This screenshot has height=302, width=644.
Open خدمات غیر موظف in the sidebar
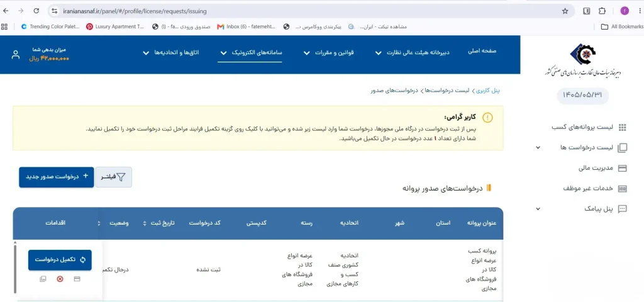[x=588, y=187]
